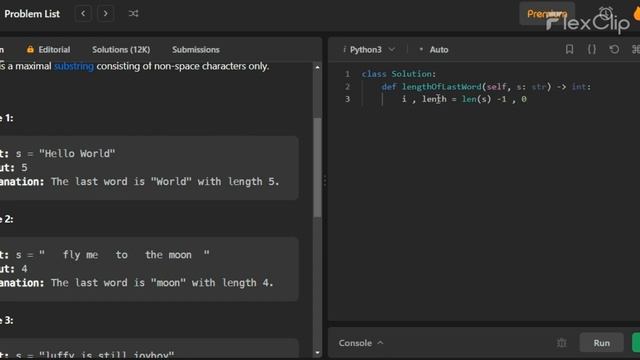Click the 'fly me to the moon' example input
The image size is (640, 360).
click(124, 255)
